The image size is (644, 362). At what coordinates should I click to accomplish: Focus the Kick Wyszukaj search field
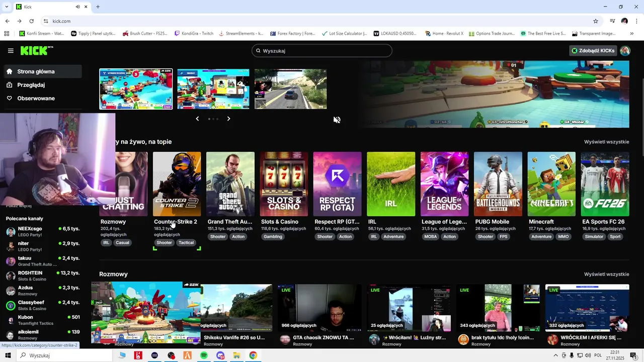pos(322,51)
